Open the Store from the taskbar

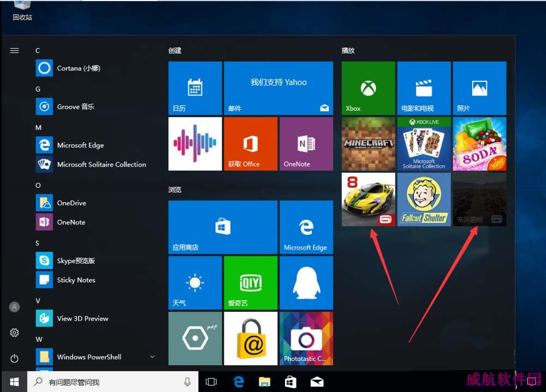tap(290, 382)
